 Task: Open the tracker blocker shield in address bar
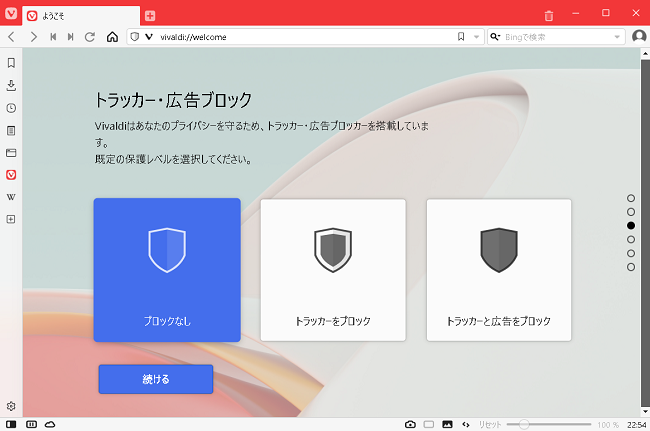pyautogui.click(x=135, y=37)
